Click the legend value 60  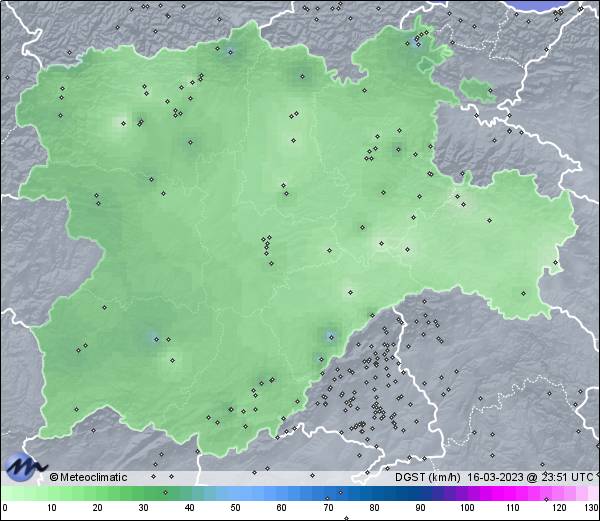(x=282, y=508)
